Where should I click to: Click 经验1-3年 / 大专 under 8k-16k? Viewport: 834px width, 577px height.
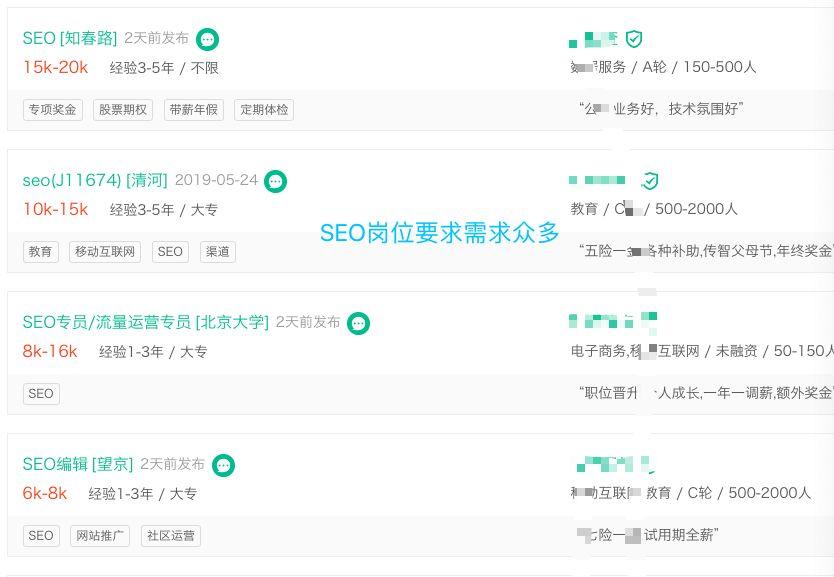click(153, 352)
